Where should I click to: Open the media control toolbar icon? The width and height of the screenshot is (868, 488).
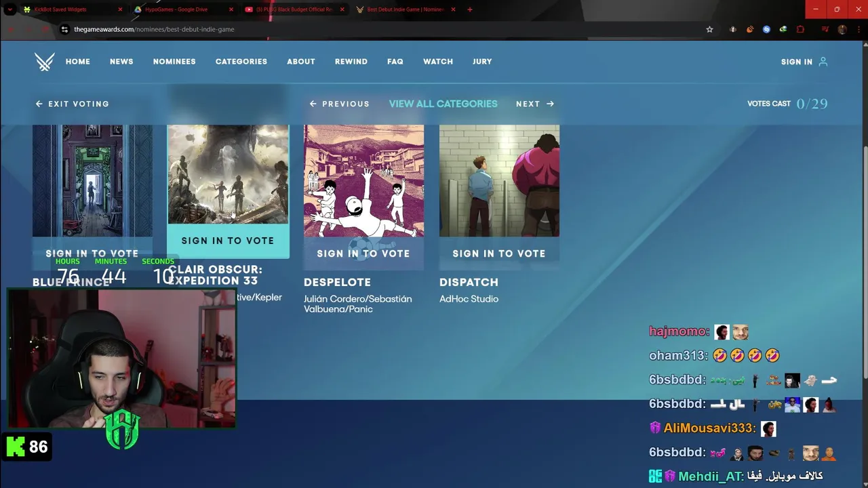[x=825, y=29]
